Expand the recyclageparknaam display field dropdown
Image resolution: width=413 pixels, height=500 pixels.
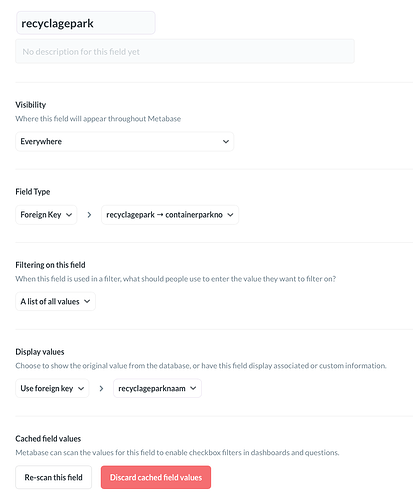(157, 388)
